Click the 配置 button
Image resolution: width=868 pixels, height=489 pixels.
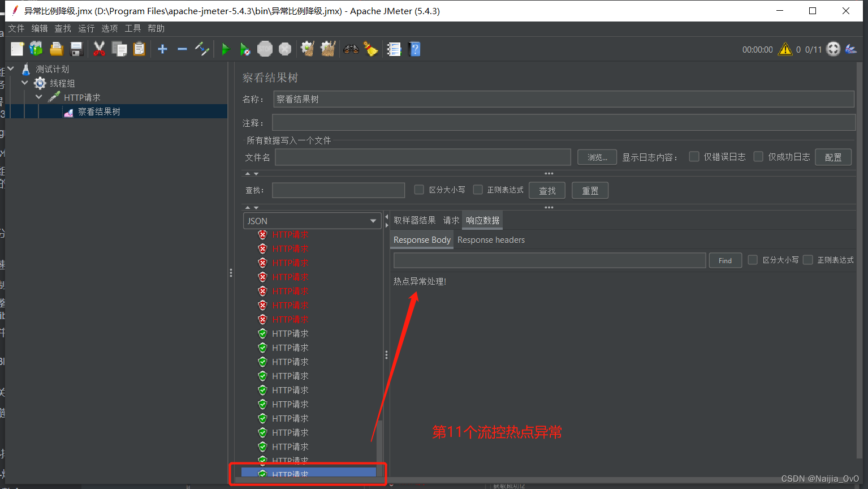click(x=834, y=157)
